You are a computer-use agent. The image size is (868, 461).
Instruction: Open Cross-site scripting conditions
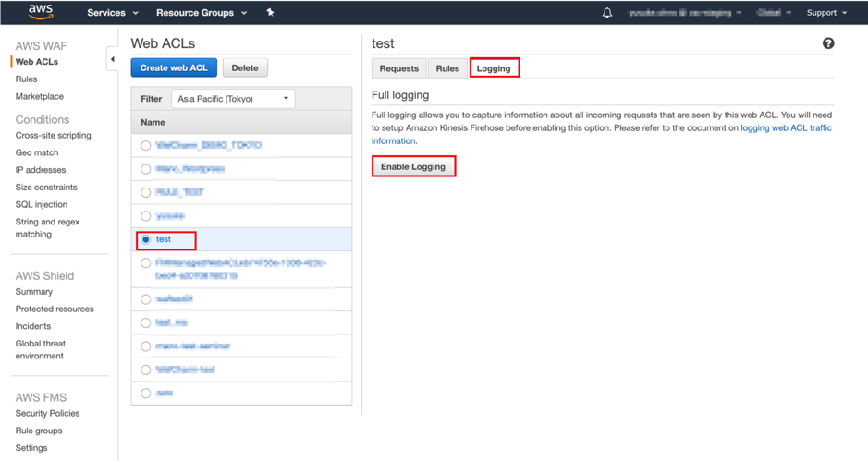click(x=53, y=135)
